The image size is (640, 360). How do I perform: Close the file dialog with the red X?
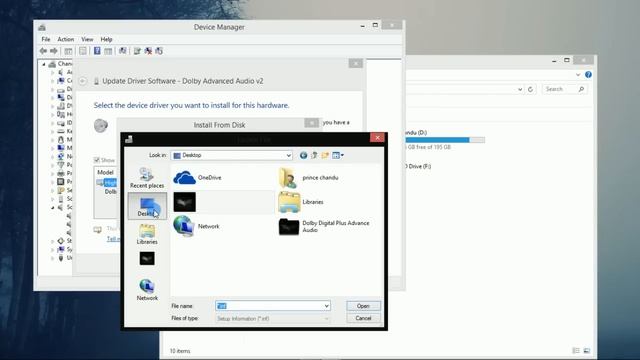(x=378, y=138)
